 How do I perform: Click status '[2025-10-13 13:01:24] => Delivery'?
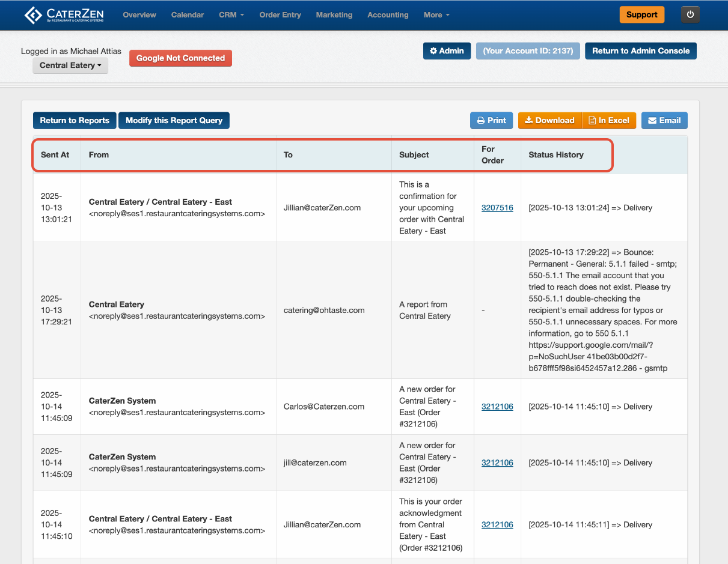(590, 208)
